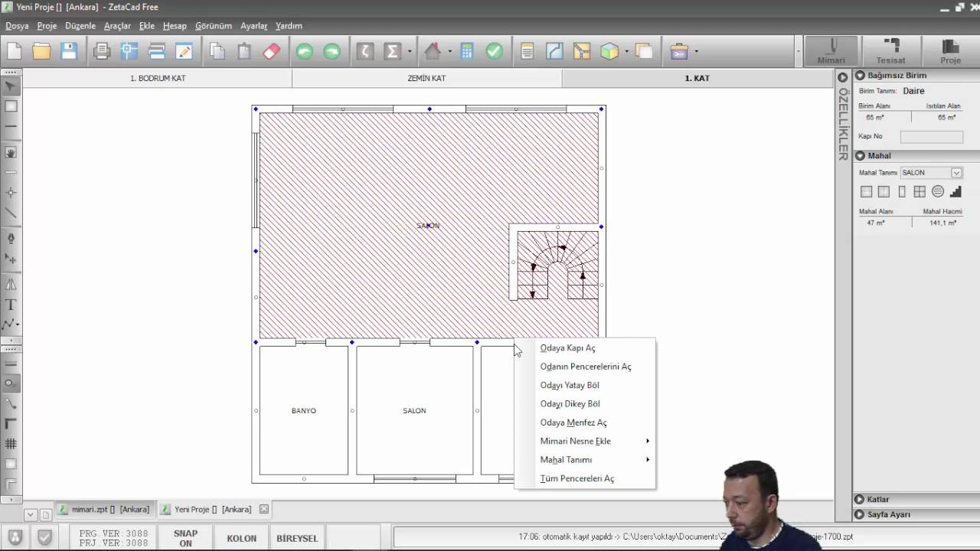This screenshot has height=551, width=980.
Task: Click the sigma sum icon
Action: tap(392, 51)
